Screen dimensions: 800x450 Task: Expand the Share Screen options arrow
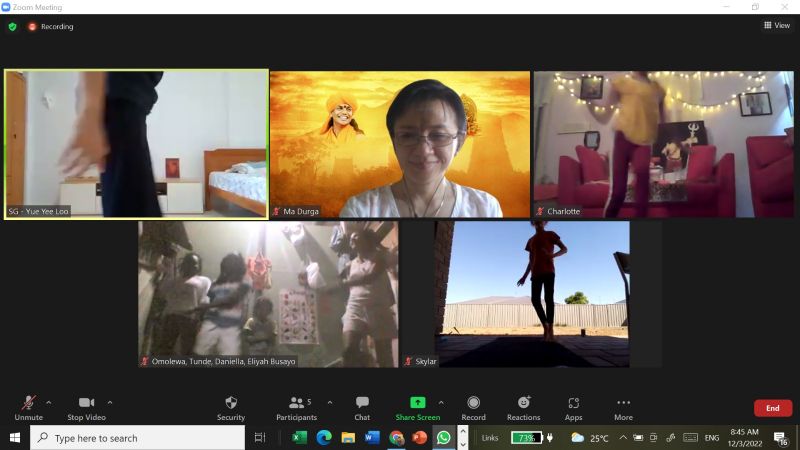click(x=441, y=402)
